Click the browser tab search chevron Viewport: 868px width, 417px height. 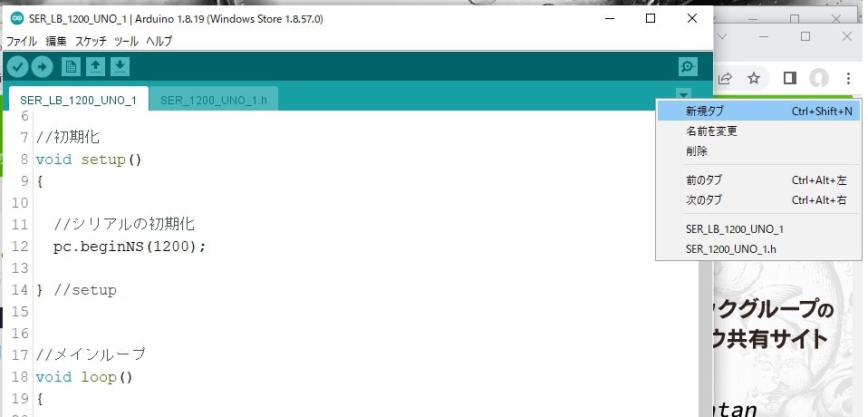coord(722,36)
